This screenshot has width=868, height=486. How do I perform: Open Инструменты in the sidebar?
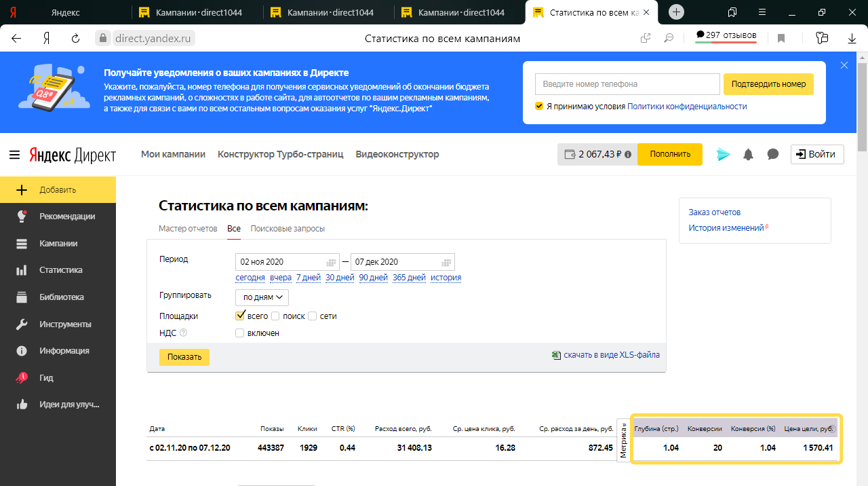point(58,324)
